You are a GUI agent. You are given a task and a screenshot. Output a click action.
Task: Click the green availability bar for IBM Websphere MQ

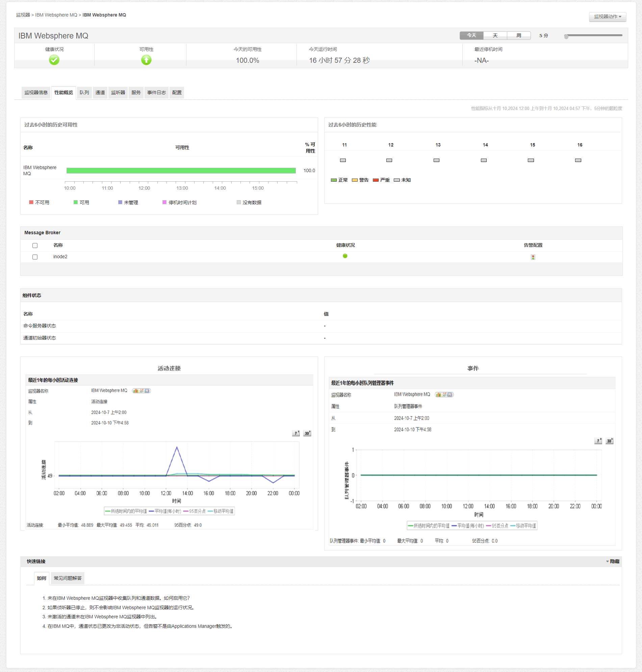181,171
